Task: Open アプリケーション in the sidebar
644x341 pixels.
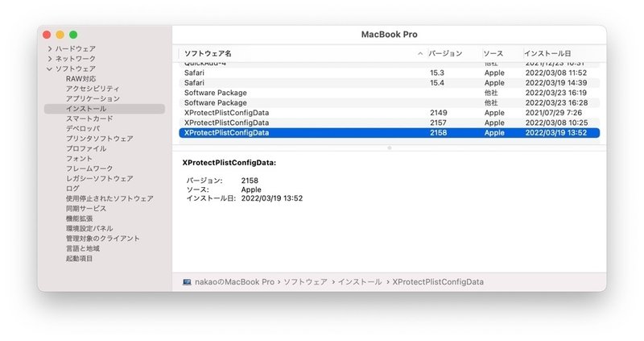Action: [93, 98]
